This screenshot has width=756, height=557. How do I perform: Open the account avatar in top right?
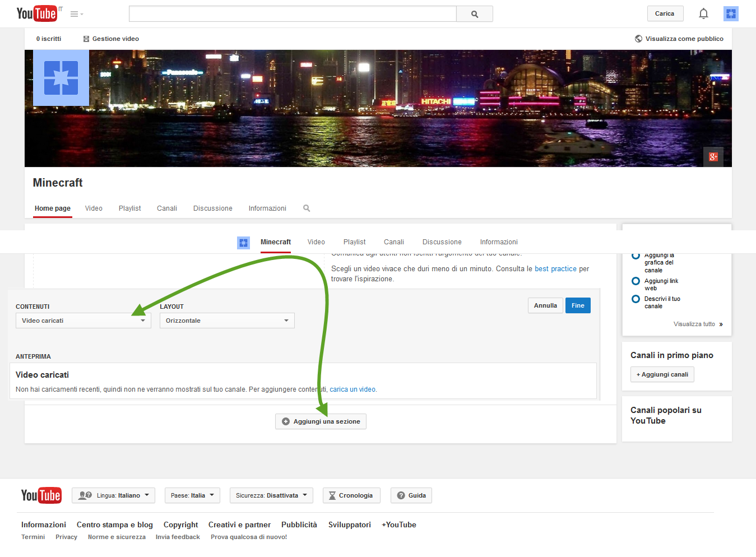click(x=731, y=13)
